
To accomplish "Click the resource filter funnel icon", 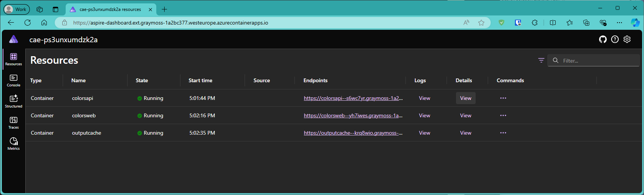I will click(541, 60).
